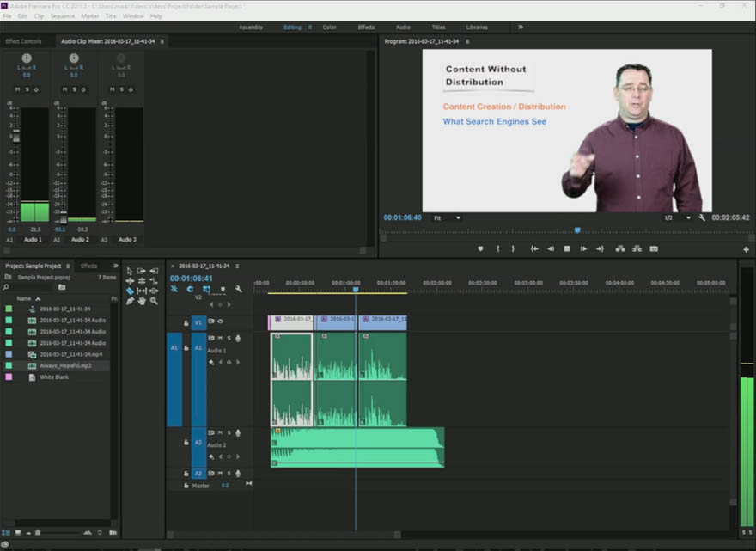Select the Hand tool

click(142, 301)
